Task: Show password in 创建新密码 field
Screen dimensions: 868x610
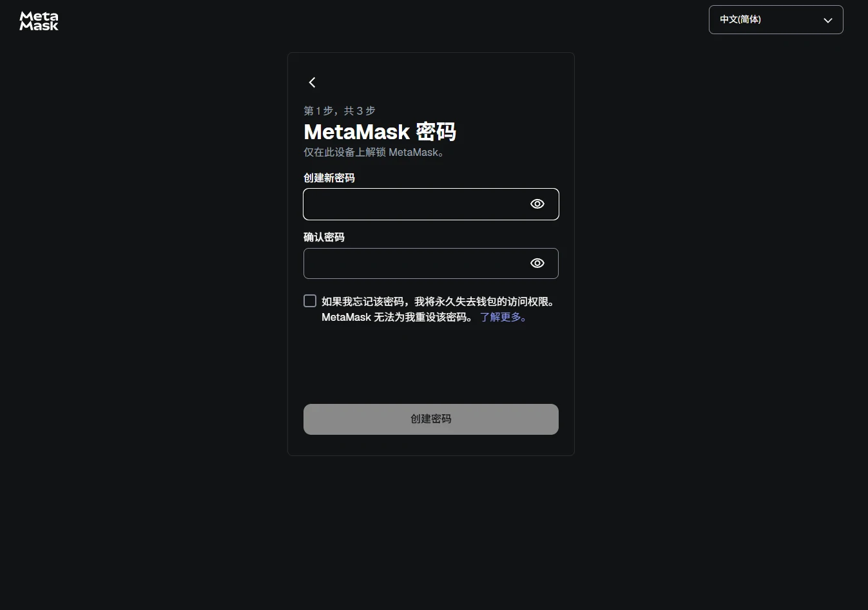Action: pos(537,204)
